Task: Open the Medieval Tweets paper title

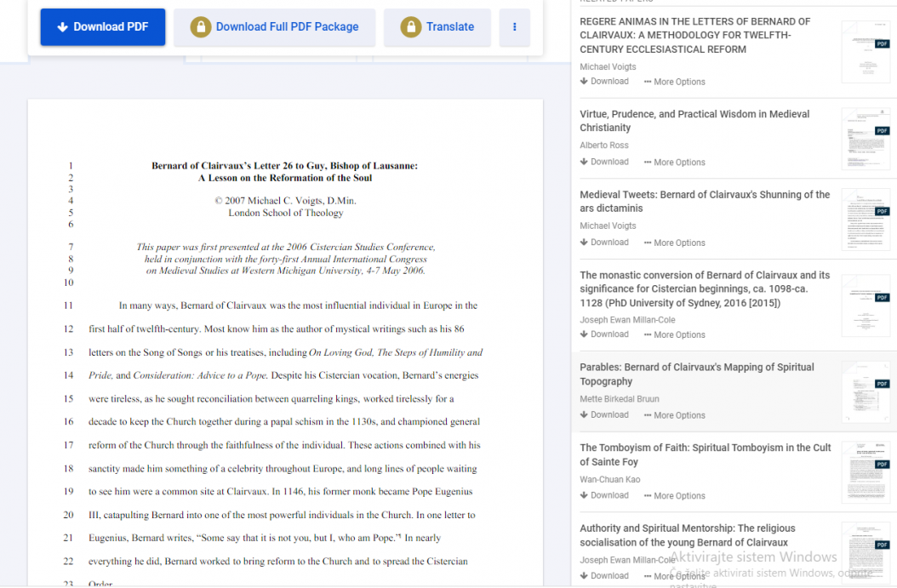Action: pyautogui.click(x=705, y=202)
